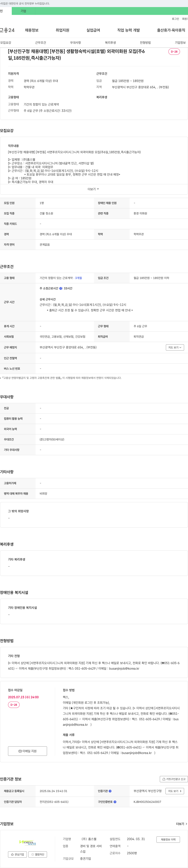The width and height of the screenshot is (188, 868).
Task: Select the 2025.07.23 (수) 24:00 deadline text
Action: click(23, 697)
